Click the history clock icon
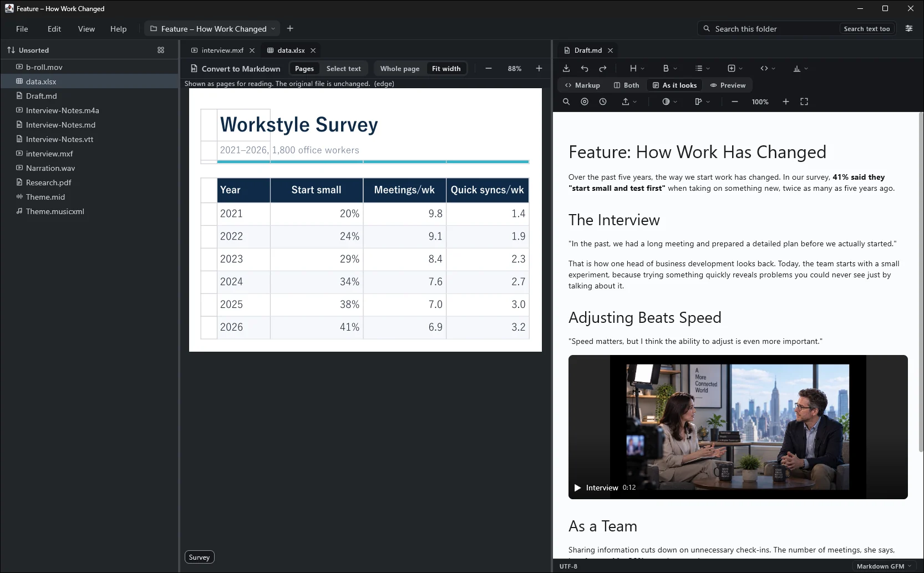The image size is (924, 573). (x=603, y=102)
